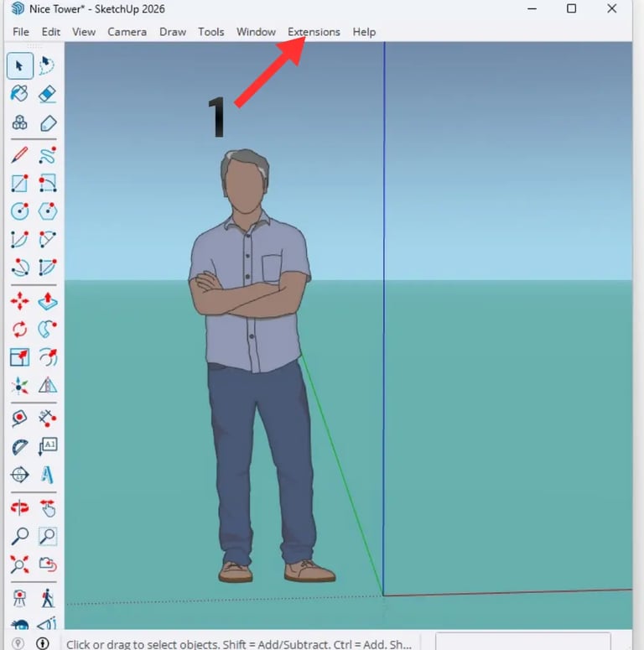The width and height of the screenshot is (644, 650).
Task: Activate the Flip mirror tool
Action: [x=47, y=386]
